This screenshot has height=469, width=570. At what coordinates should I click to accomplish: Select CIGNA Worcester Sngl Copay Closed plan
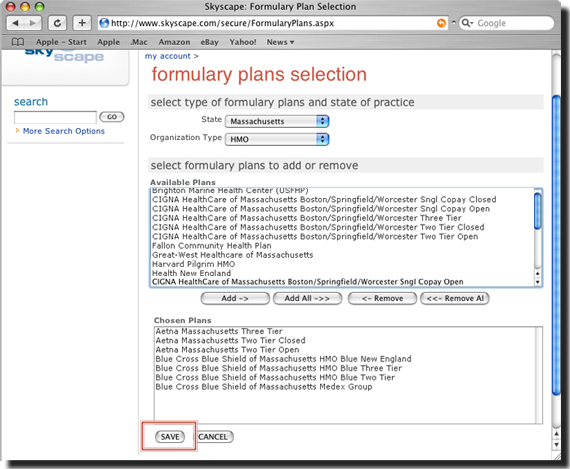[324, 200]
